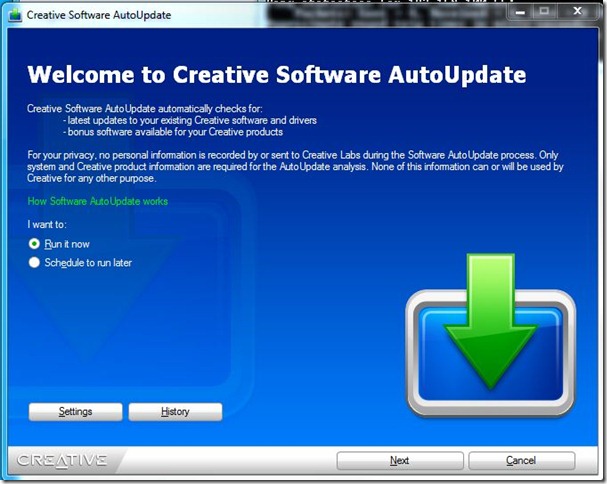Click 'Creative Software AutoUpdate' title bar text
This screenshot has height=484, width=607.
[x=99, y=15]
